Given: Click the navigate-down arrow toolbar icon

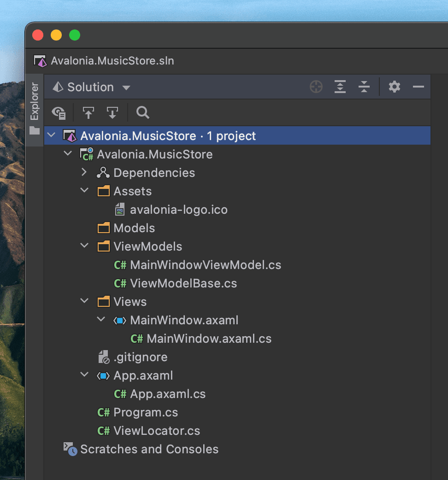Looking at the screenshot, I should pos(112,112).
